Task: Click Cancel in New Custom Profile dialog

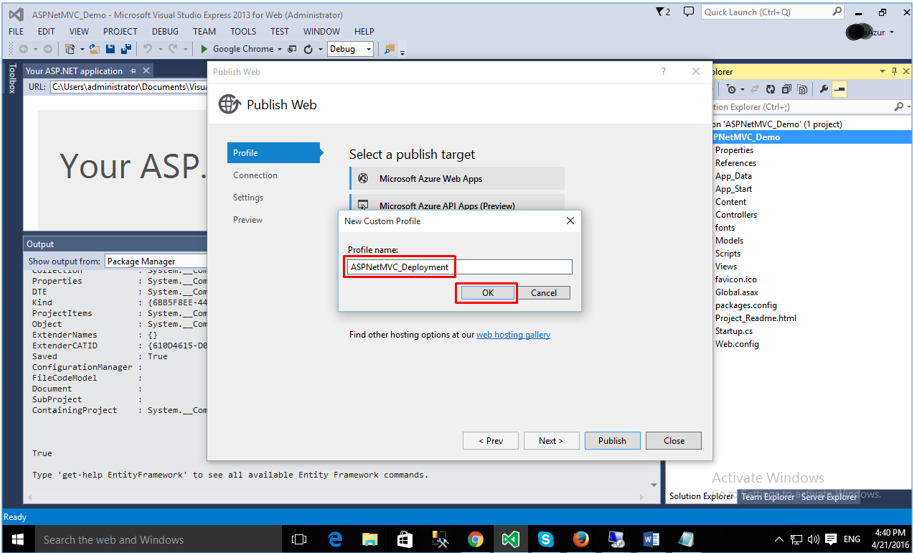Action: coord(543,293)
